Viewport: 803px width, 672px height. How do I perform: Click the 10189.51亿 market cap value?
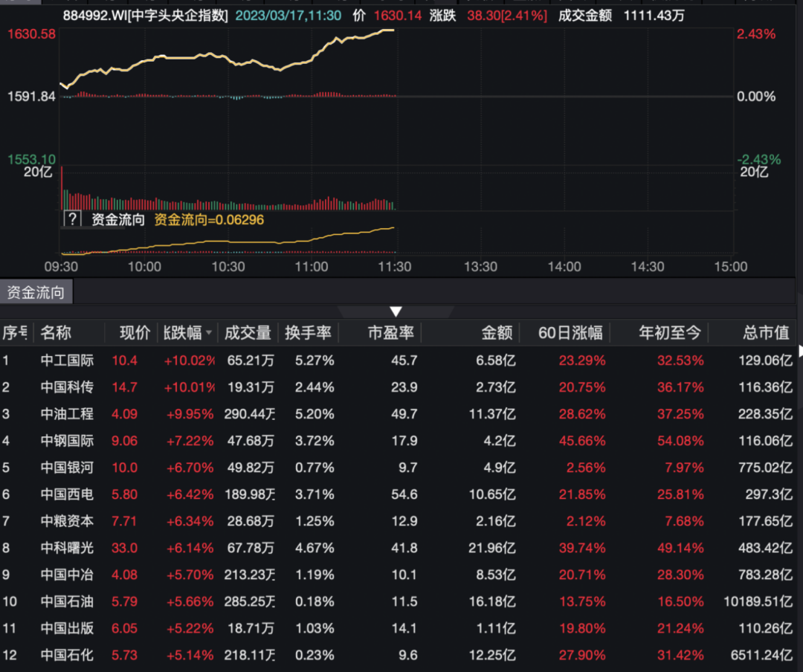(758, 601)
